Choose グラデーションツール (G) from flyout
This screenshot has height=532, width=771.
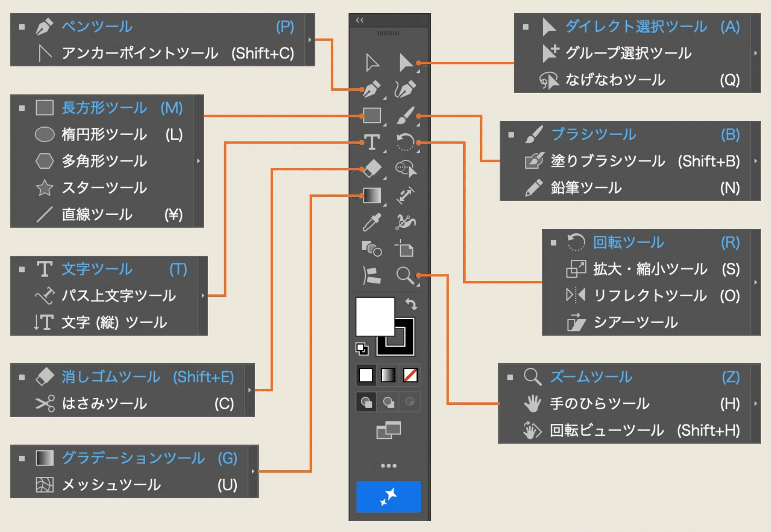130,458
